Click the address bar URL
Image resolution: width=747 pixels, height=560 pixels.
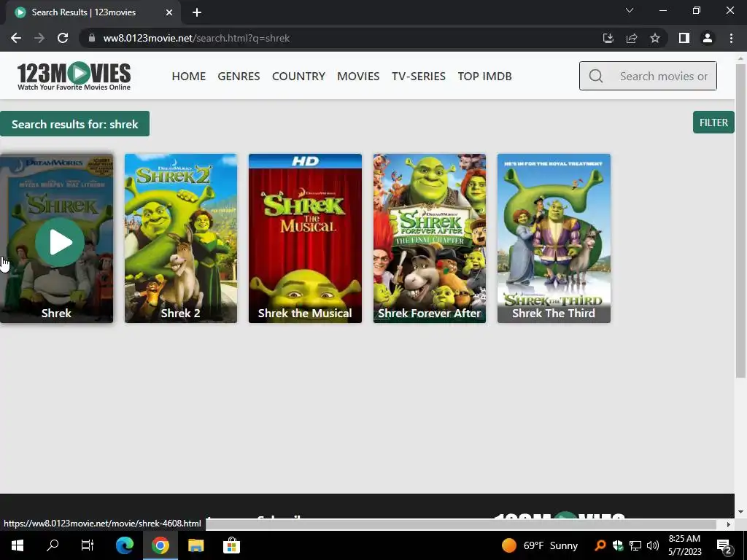point(196,38)
